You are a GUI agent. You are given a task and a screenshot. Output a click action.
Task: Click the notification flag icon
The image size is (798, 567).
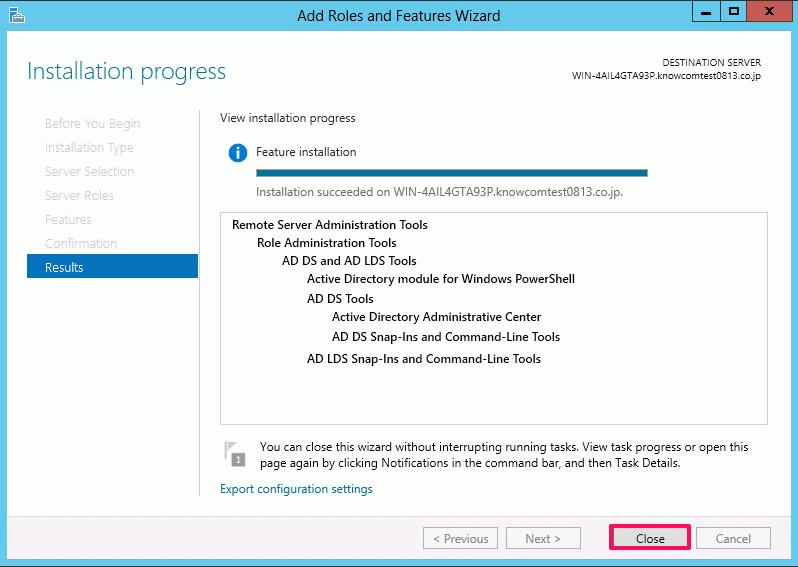pyautogui.click(x=235, y=454)
